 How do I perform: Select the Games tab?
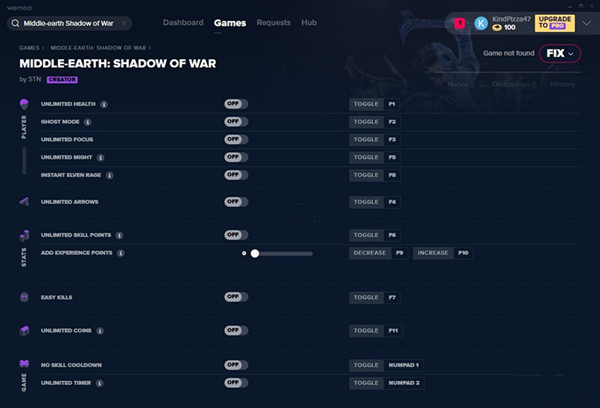click(x=230, y=23)
